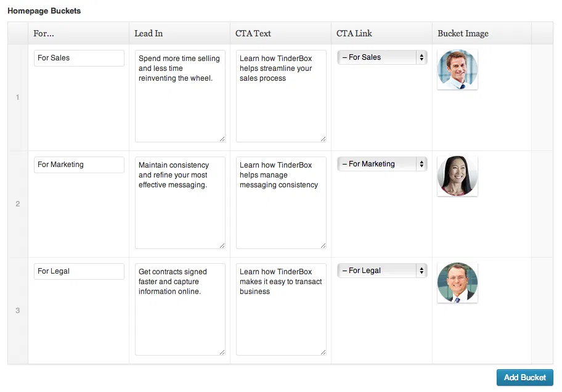Focus the For Marketing name field
The height and width of the screenshot is (392, 562).
(x=79, y=165)
